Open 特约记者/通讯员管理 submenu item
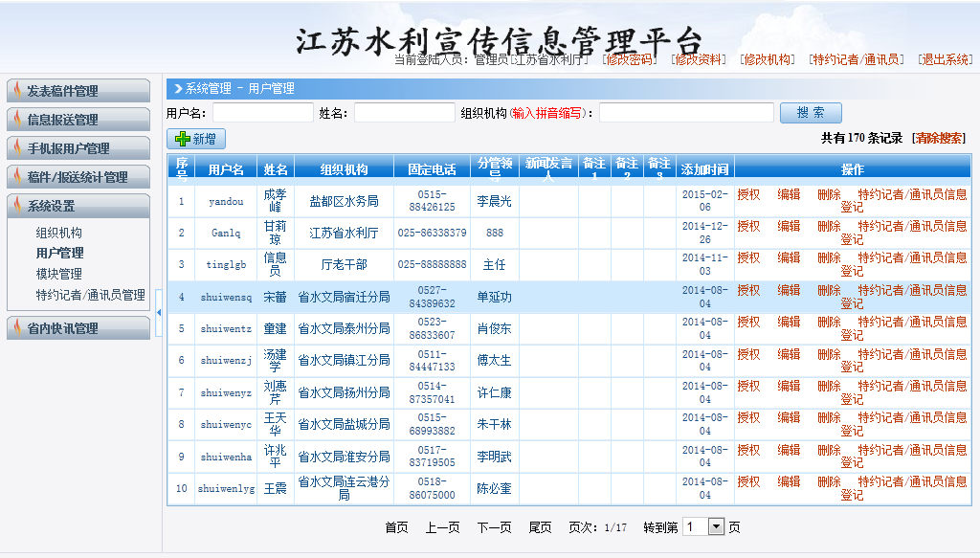Screen dimensions: 980x558 pos(91,295)
